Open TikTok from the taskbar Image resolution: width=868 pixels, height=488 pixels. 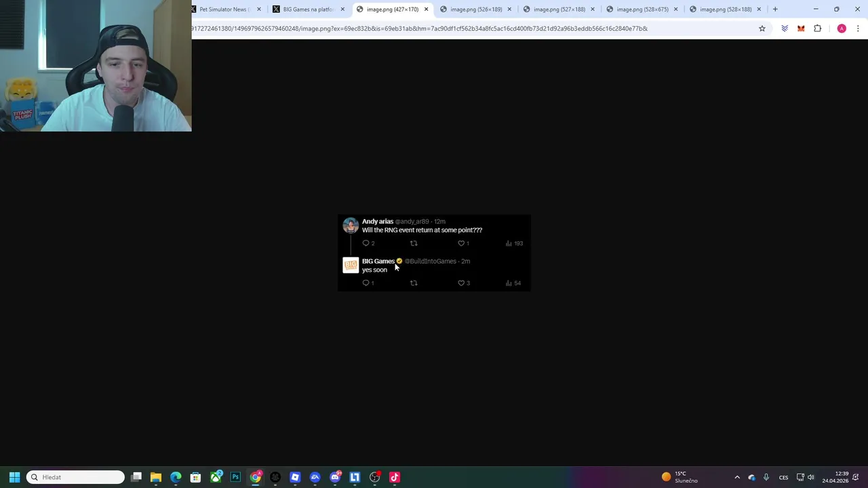395,477
